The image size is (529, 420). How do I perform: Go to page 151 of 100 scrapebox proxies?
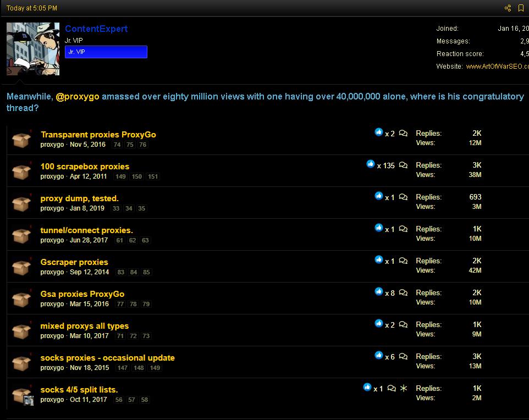pyautogui.click(x=153, y=176)
